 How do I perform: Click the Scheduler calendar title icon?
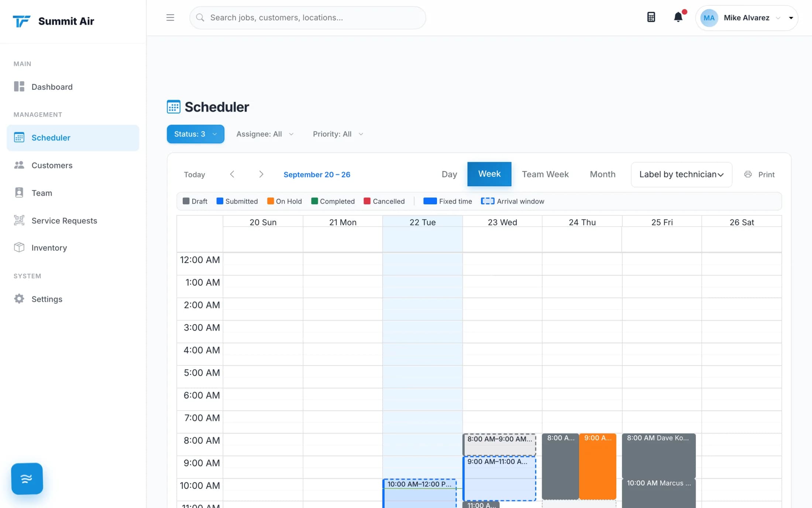click(173, 107)
